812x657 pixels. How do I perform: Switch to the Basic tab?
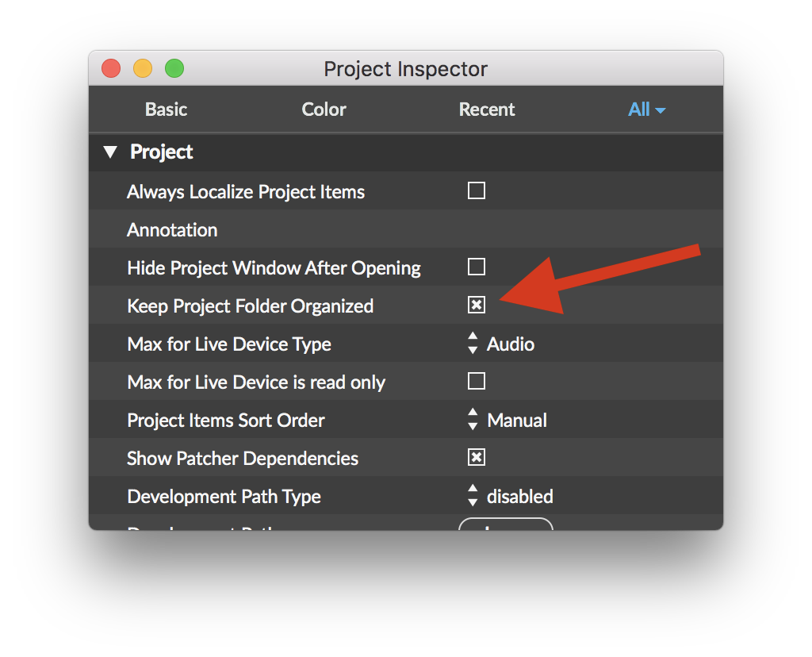[166, 109]
